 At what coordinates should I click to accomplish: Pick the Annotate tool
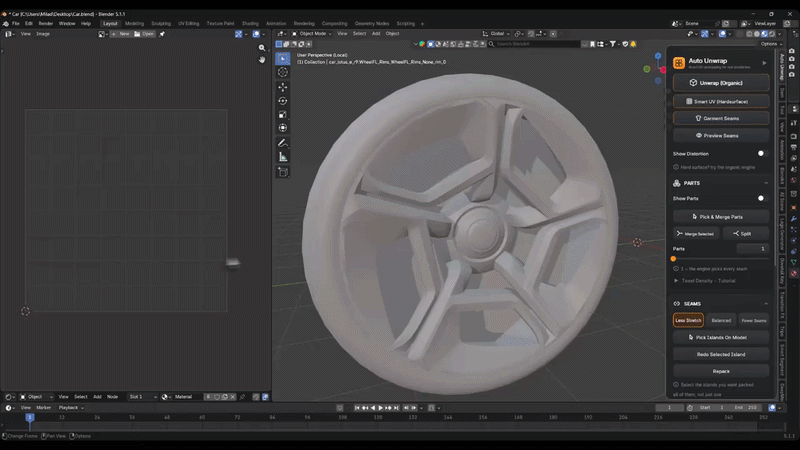283,143
